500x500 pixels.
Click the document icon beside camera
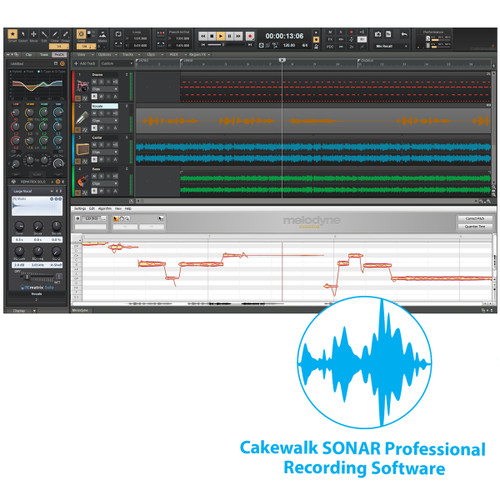click(x=389, y=34)
